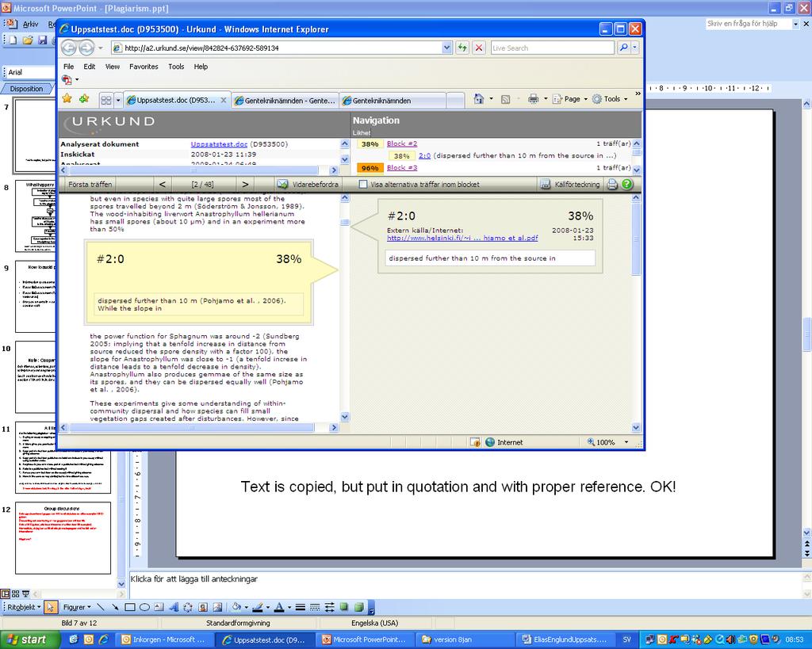Choose the Line drawing tool
The width and height of the screenshot is (812, 649).
pyautogui.click(x=101, y=607)
